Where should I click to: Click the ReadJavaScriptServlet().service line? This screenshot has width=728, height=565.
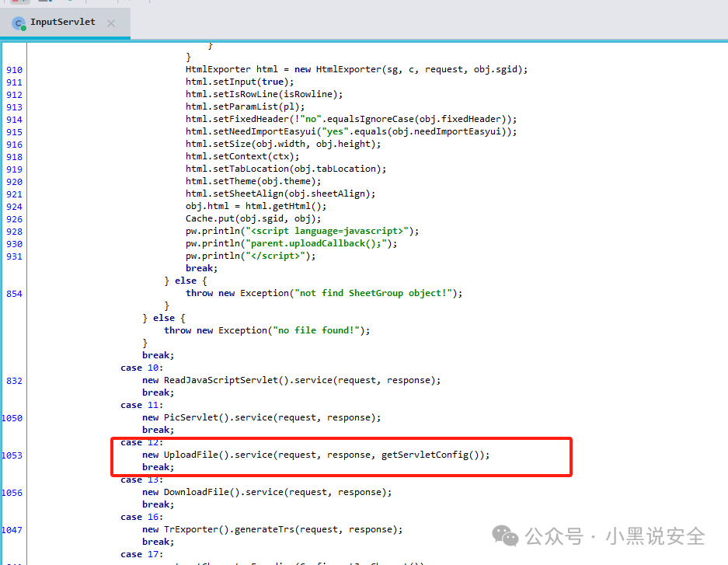tap(291, 380)
